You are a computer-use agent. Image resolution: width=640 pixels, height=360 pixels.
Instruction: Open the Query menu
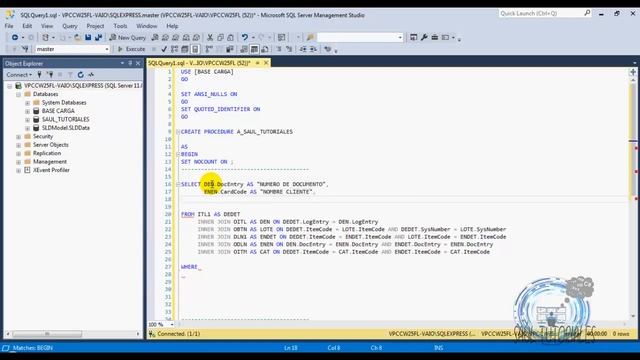pyautogui.click(x=70, y=26)
